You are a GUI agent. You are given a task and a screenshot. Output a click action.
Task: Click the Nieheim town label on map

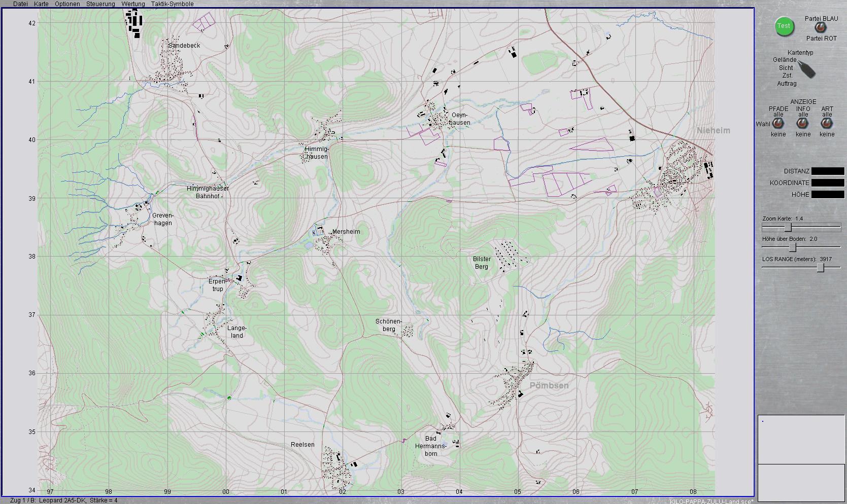pyautogui.click(x=713, y=131)
